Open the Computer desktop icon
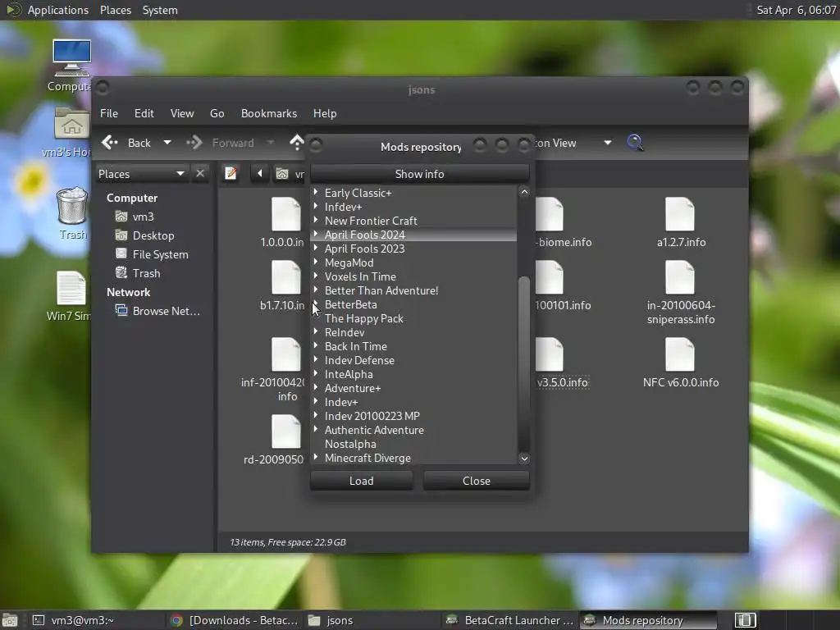Screen dimensions: 840x630 pyautogui.click(x=72, y=57)
